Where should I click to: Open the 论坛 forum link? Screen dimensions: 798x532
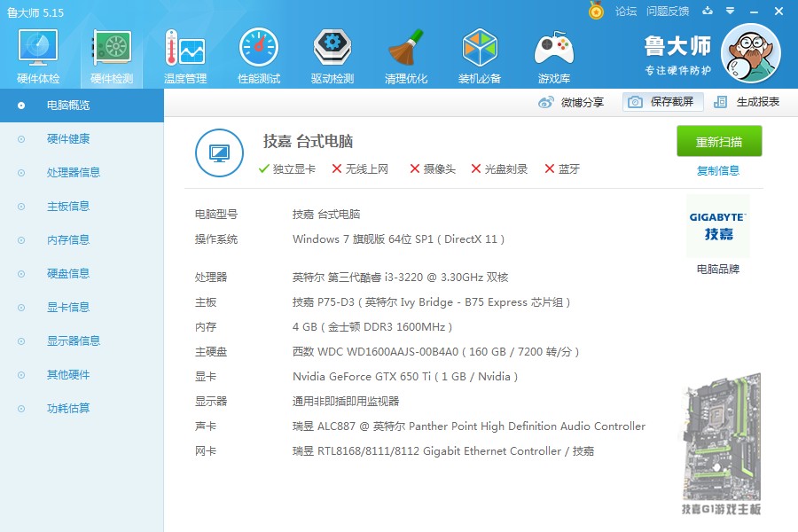[626, 11]
